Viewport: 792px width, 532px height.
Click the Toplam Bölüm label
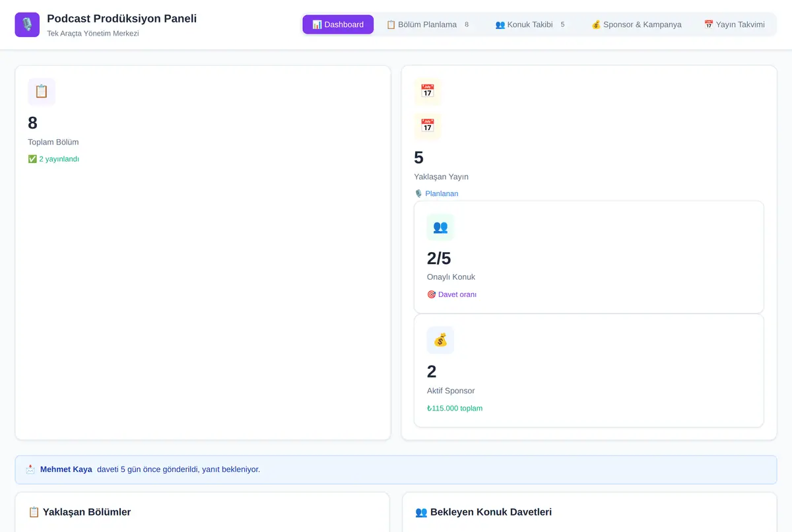(53, 142)
